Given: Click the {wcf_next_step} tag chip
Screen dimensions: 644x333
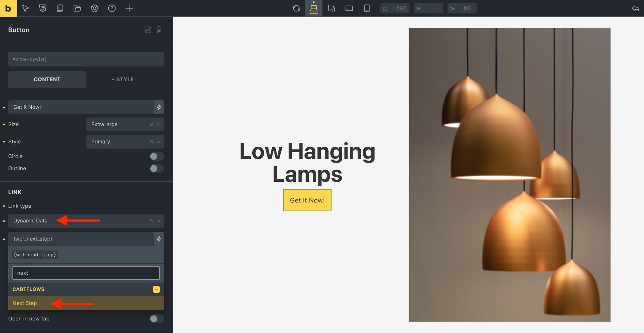Looking at the screenshot, I should click(x=35, y=255).
